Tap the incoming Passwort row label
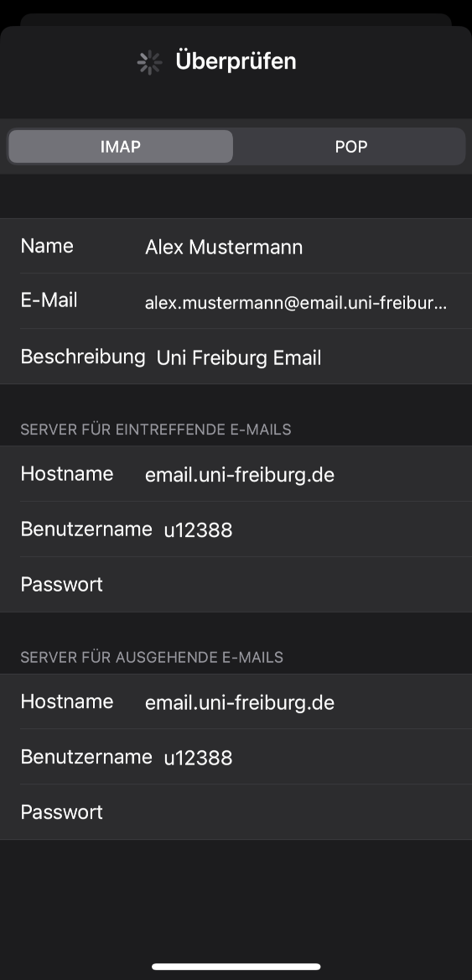Screen dimensions: 472x980 (62, 584)
